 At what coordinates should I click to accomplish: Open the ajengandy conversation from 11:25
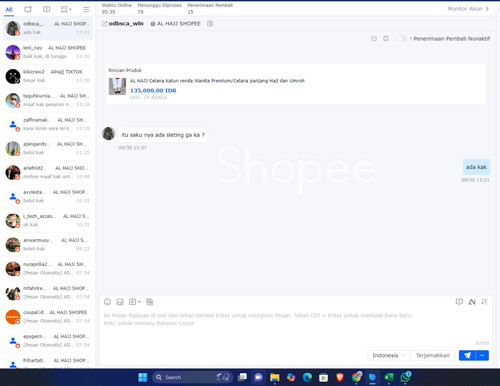[x=48, y=148]
